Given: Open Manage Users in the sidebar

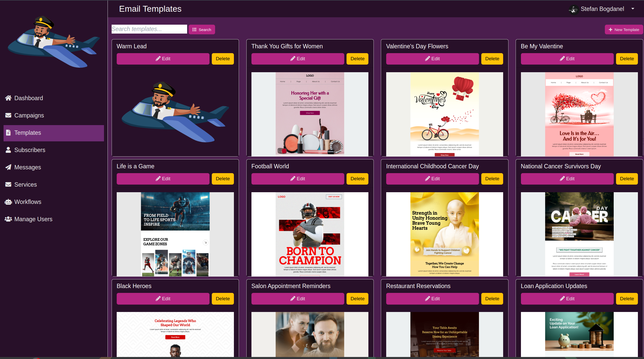Looking at the screenshot, I should (x=54, y=219).
